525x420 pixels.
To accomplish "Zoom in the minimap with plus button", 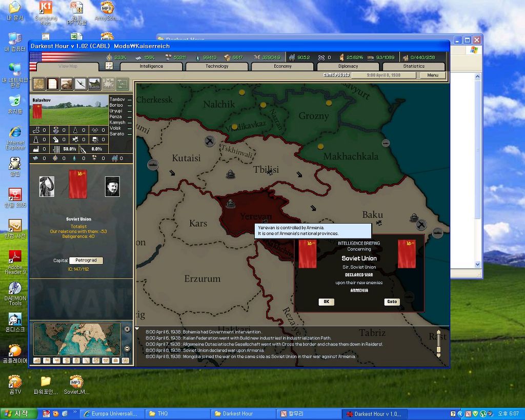I will (127, 329).
